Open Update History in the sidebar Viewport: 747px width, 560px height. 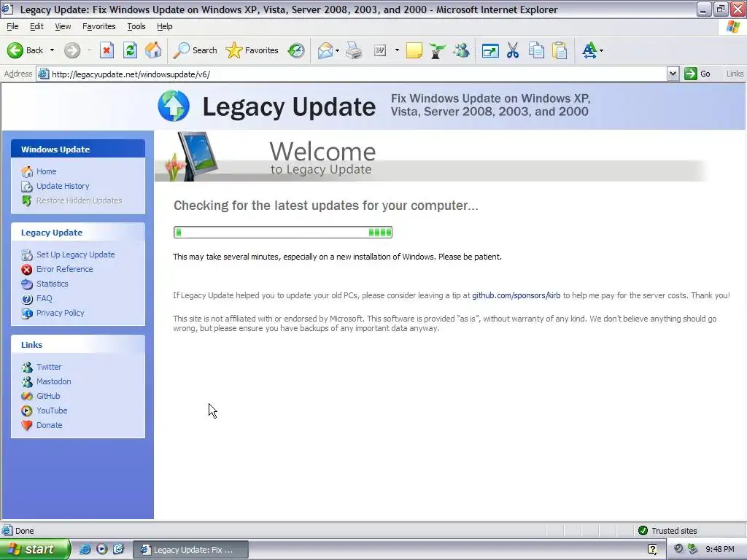point(63,186)
